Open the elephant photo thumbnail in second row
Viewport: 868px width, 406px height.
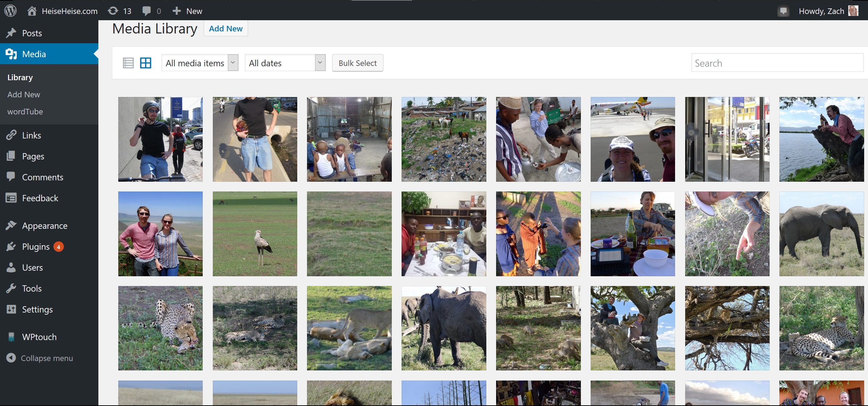click(x=821, y=234)
